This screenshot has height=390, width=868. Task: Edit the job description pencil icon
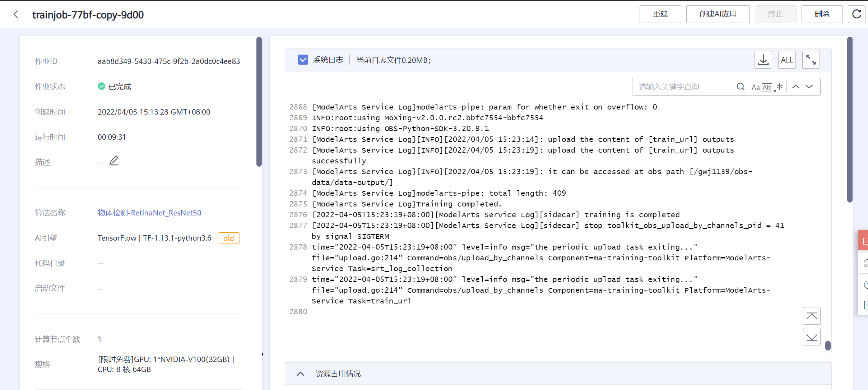(114, 161)
